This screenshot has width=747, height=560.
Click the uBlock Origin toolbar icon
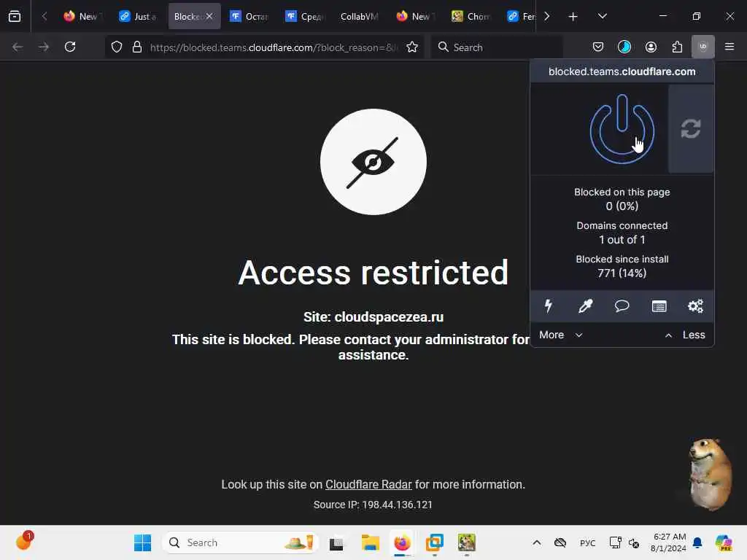click(703, 47)
